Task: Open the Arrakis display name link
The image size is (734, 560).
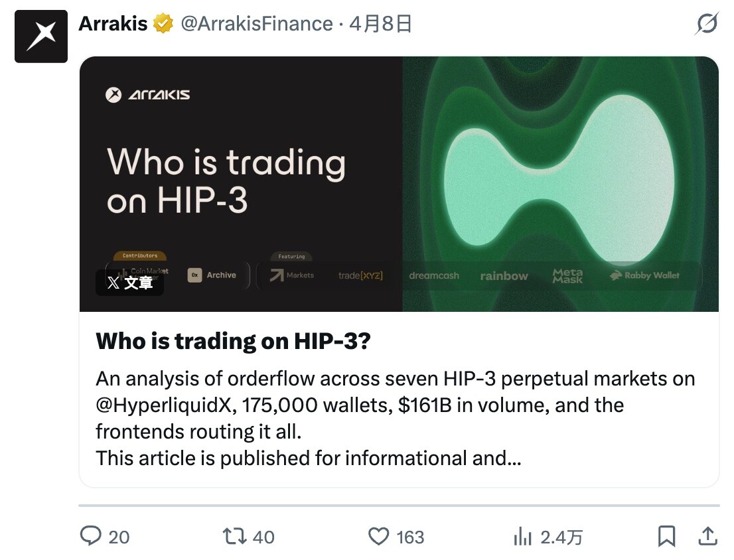Action: click(113, 25)
